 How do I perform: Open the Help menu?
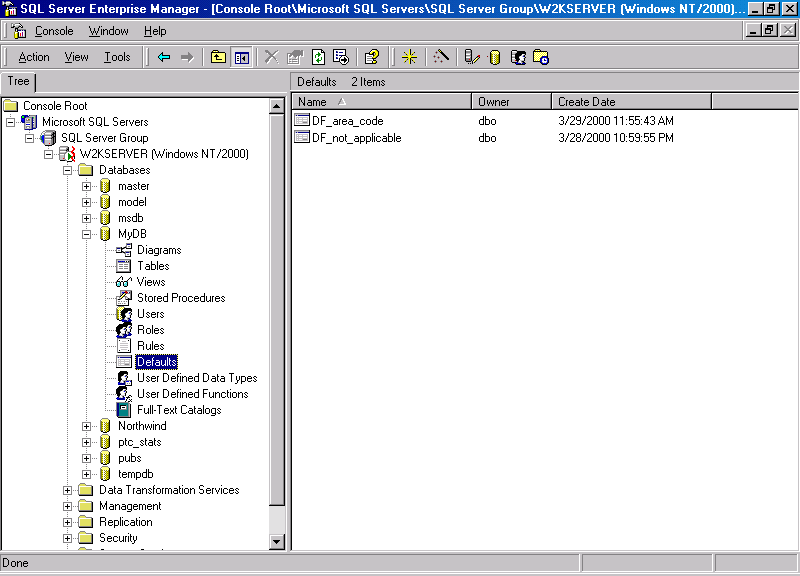[155, 31]
